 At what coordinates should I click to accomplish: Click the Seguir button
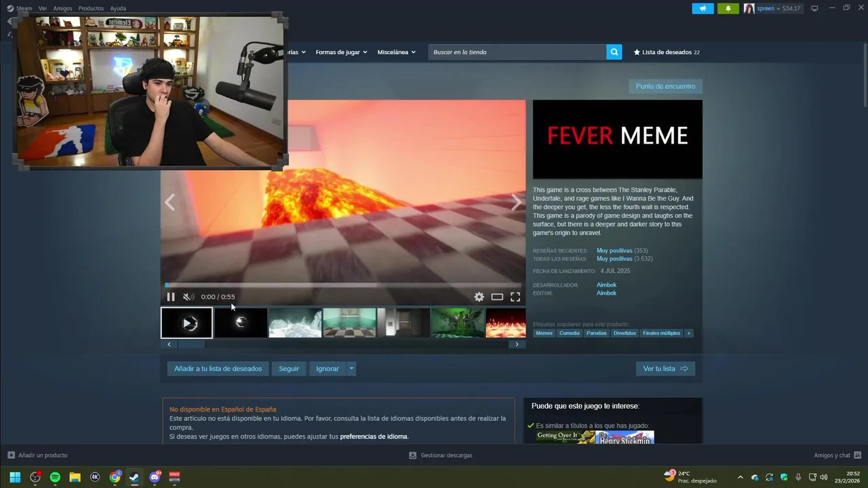click(289, 369)
